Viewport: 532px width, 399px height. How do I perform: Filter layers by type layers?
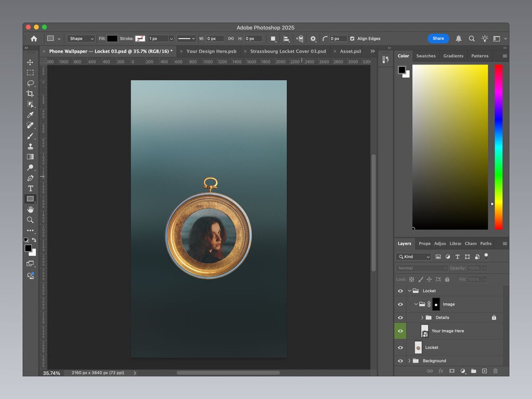[x=457, y=257]
